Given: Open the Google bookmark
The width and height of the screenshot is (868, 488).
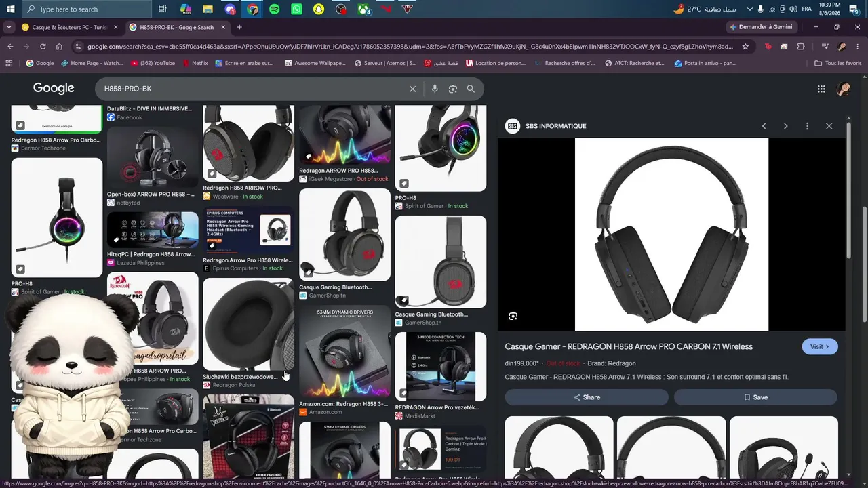Looking at the screenshot, I should pos(39,63).
